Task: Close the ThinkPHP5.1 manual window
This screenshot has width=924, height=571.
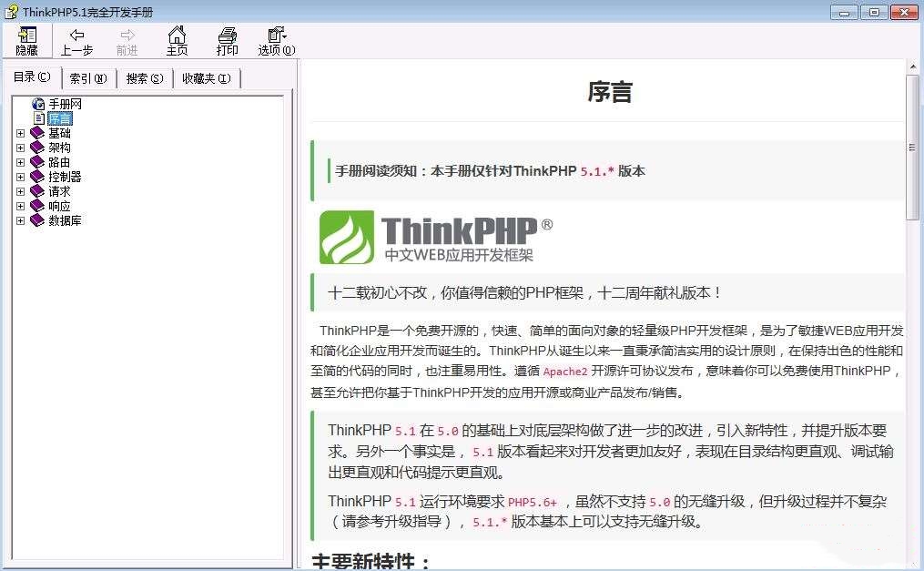Action: [904, 13]
